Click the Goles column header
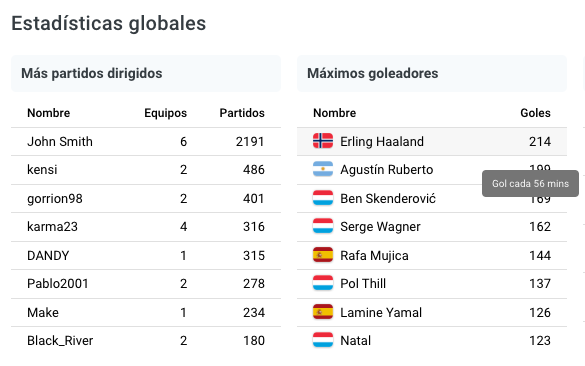Viewport: 585px width, 366px height. pyautogui.click(x=535, y=113)
